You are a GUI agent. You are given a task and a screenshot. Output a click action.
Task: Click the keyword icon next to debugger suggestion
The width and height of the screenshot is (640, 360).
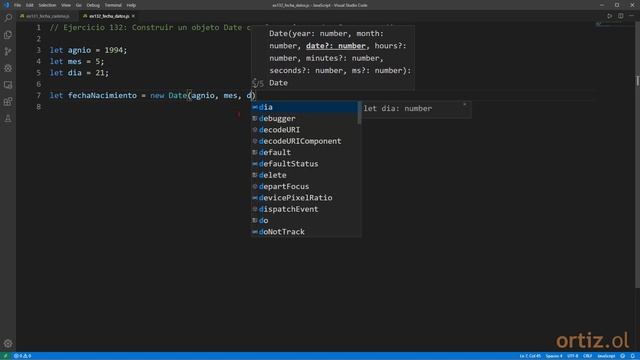pyautogui.click(x=255, y=118)
